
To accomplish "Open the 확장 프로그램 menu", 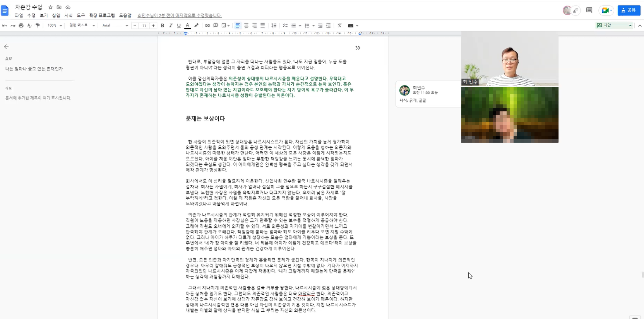I will point(102,15).
